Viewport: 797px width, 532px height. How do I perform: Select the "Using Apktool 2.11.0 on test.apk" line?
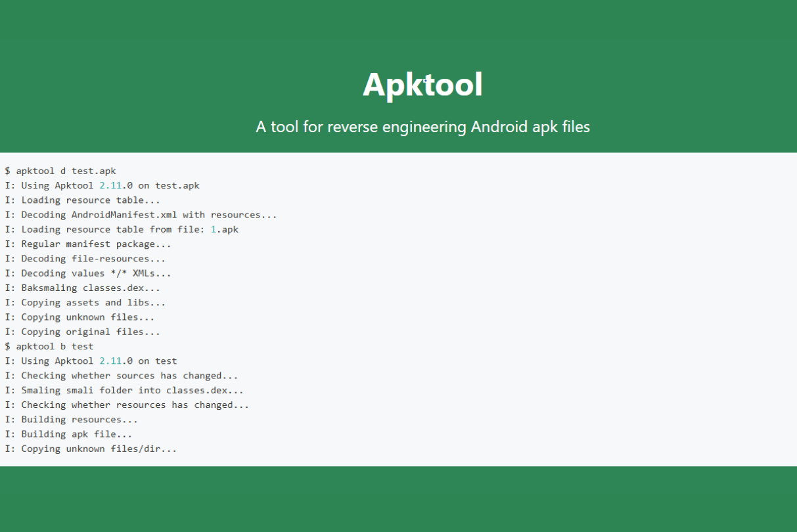pyautogui.click(x=102, y=185)
